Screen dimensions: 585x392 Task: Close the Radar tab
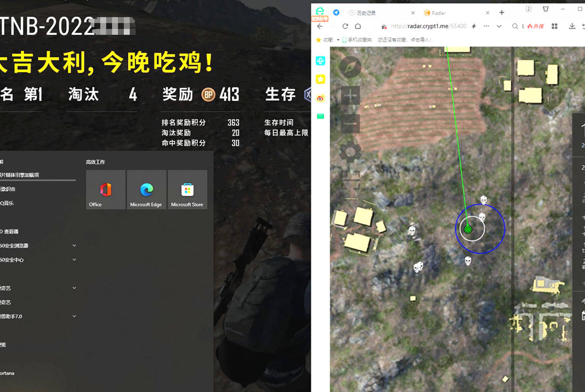tap(487, 13)
